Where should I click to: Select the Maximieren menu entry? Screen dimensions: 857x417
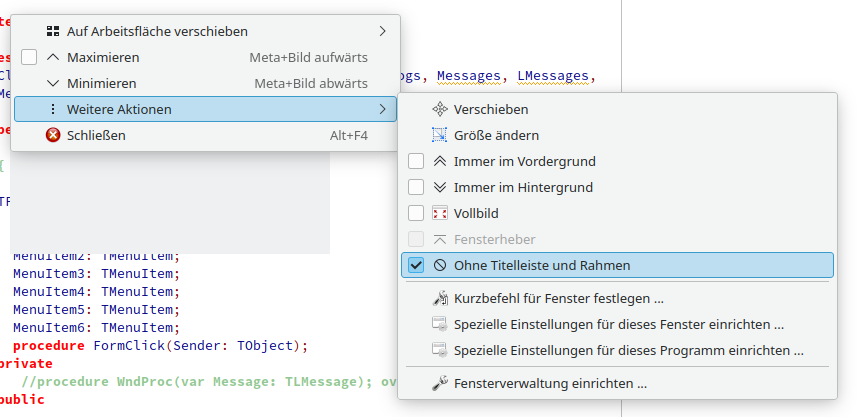click(x=206, y=57)
